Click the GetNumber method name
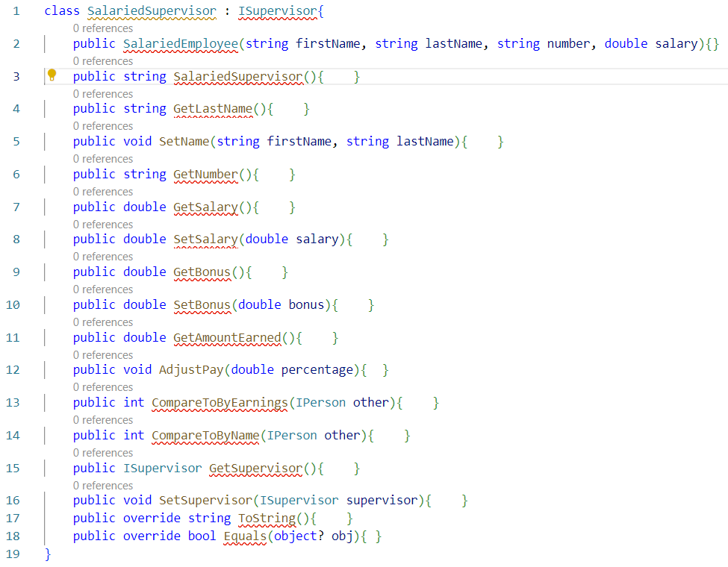This screenshot has width=728, height=567. pyautogui.click(x=205, y=175)
